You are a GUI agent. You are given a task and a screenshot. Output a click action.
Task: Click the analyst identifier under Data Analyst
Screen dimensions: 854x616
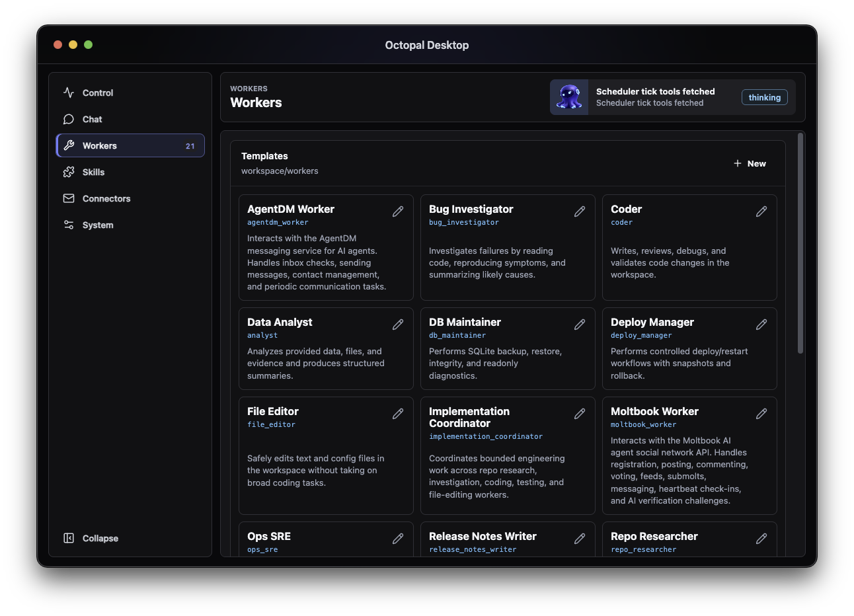pyautogui.click(x=262, y=336)
